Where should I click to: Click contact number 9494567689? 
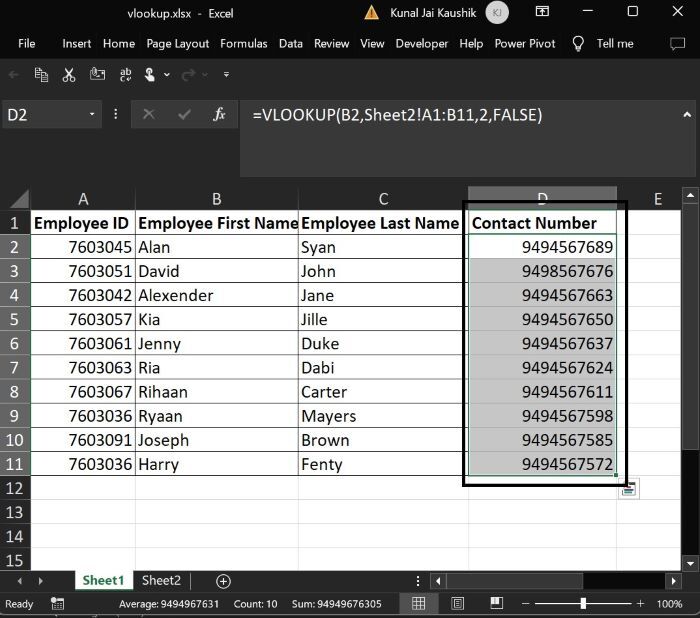coord(542,247)
